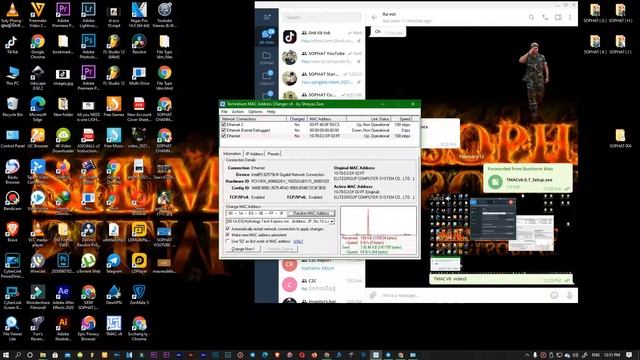Open the UC Browser desktop shortcut
The width and height of the screenshot is (640, 360).
38,138
